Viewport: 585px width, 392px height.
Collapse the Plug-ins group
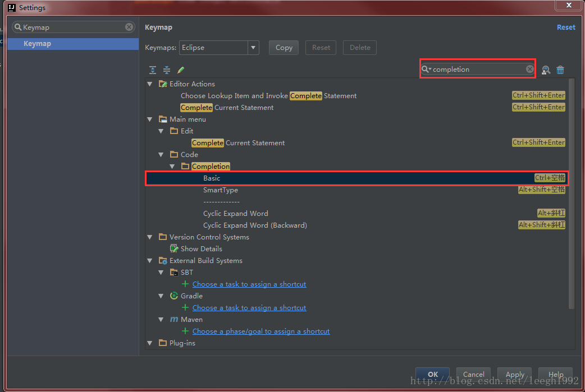[x=150, y=343]
